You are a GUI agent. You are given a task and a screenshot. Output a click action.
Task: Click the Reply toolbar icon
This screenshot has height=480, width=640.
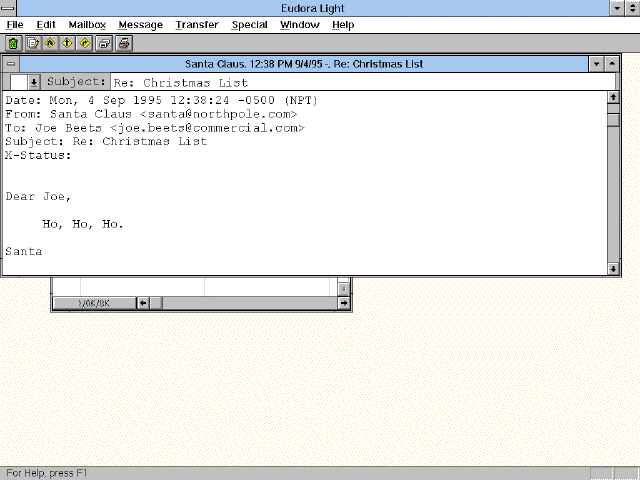pyautogui.click(x=50, y=43)
